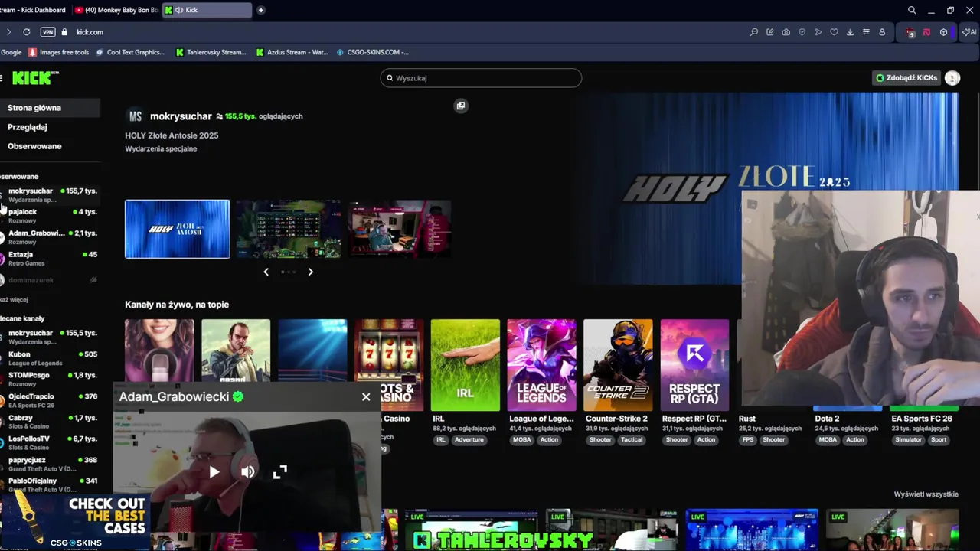Open the Cool Text Graphics bookmark
The height and width of the screenshot is (551, 980).
130,52
